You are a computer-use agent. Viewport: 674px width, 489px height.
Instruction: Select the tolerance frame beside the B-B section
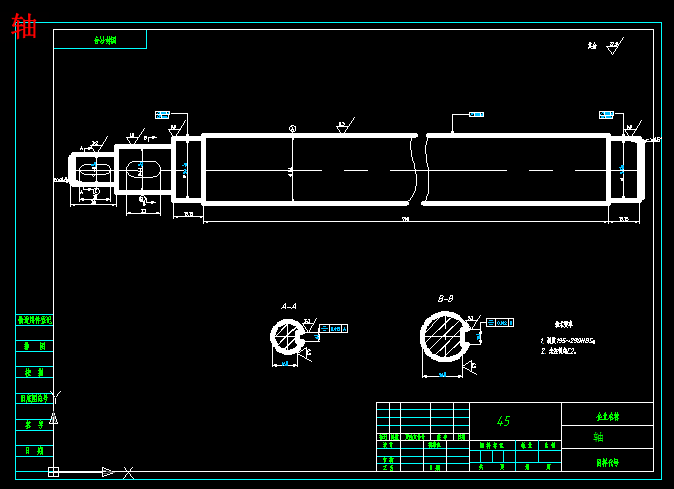pyautogui.click(x=500, y=322)
